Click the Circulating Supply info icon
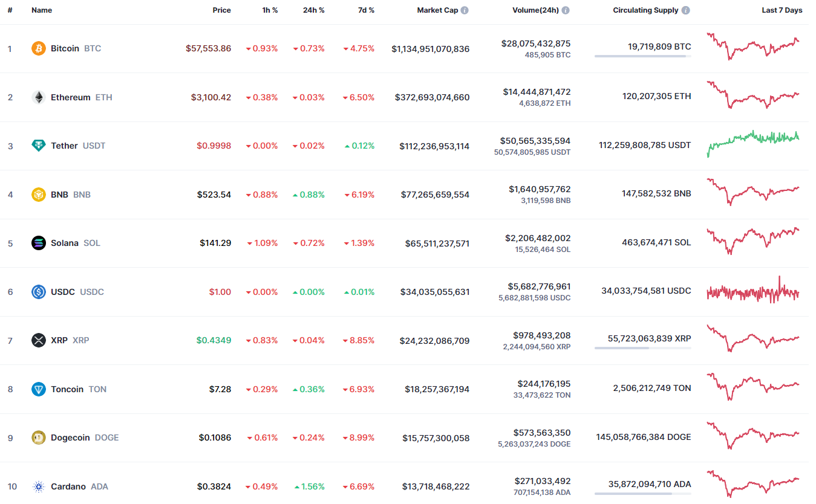The height and width of the screenshot is (504, 816). pyautogui.click(x=685, y=10)
